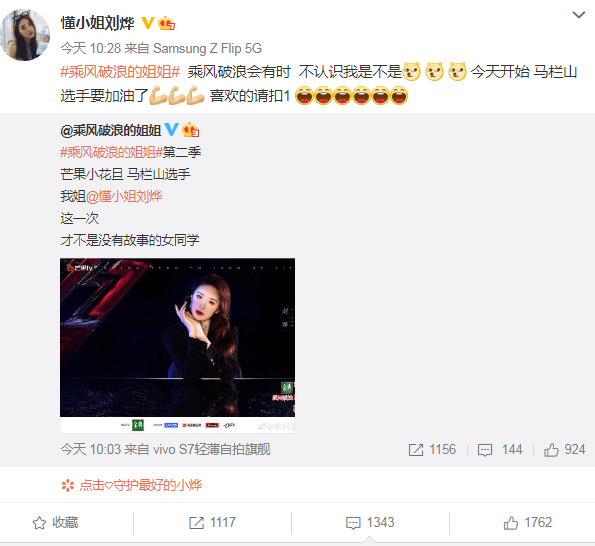Toggle the 1762 thumbs-up like
The image size is (595, 546).
[527, 522]
